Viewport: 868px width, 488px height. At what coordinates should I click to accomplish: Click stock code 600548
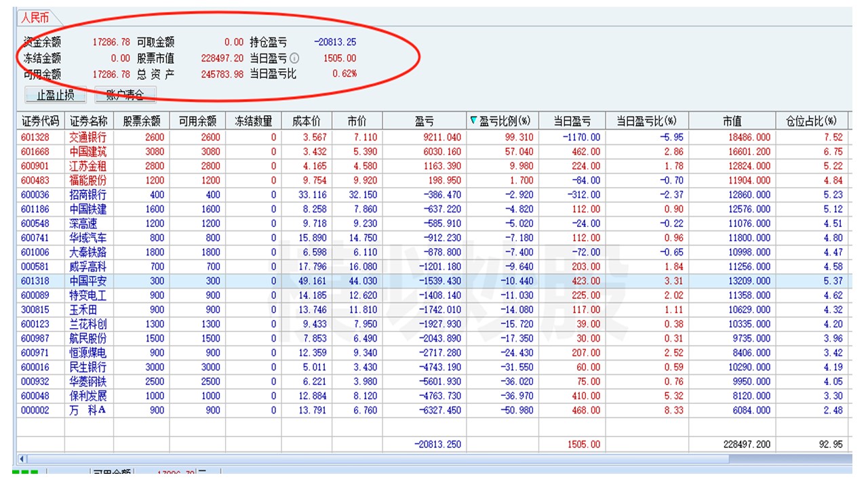[35, 224]
